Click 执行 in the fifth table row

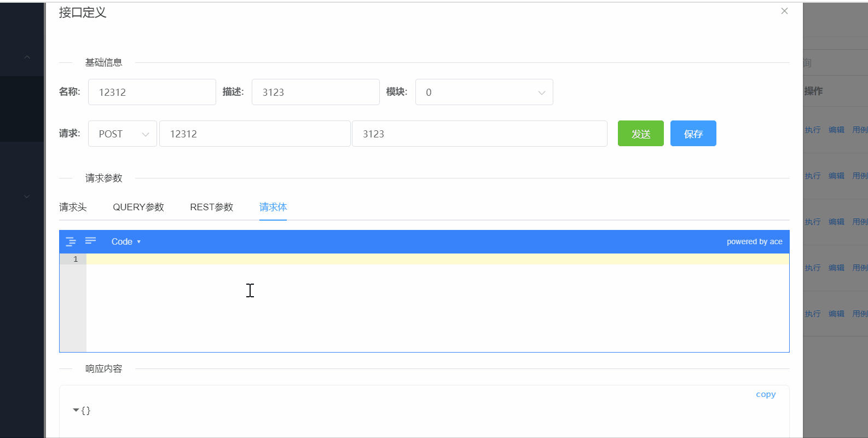(813, 314)
